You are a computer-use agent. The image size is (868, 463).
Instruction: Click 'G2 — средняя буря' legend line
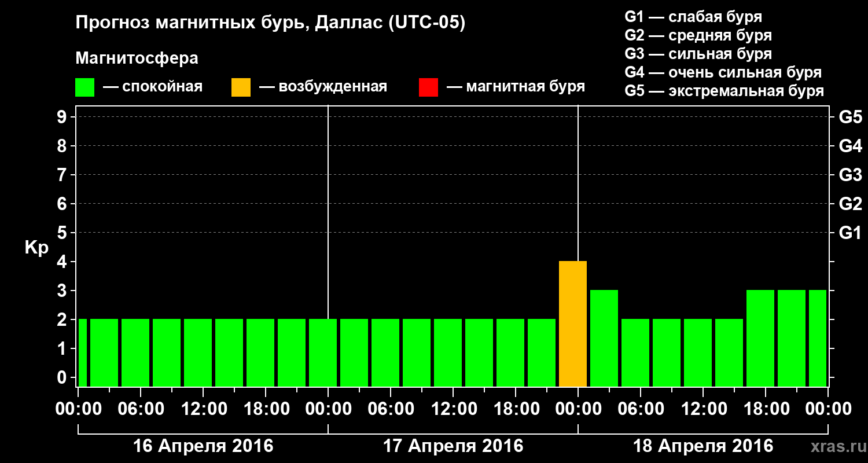698,35
